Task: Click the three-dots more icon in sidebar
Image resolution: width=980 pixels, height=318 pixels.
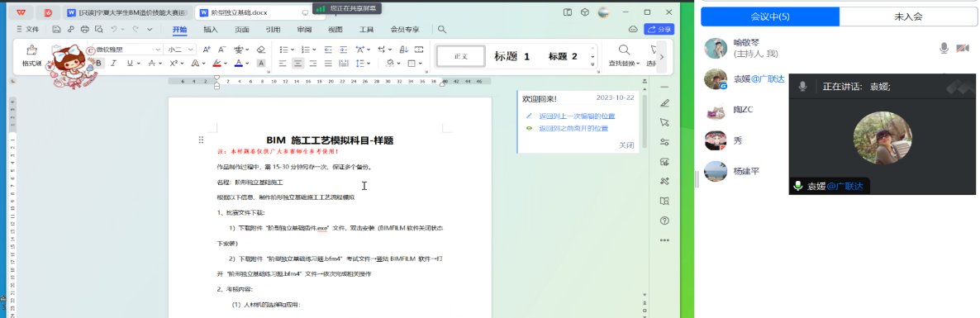Action: pyautogui.click(x=664, y=240)
